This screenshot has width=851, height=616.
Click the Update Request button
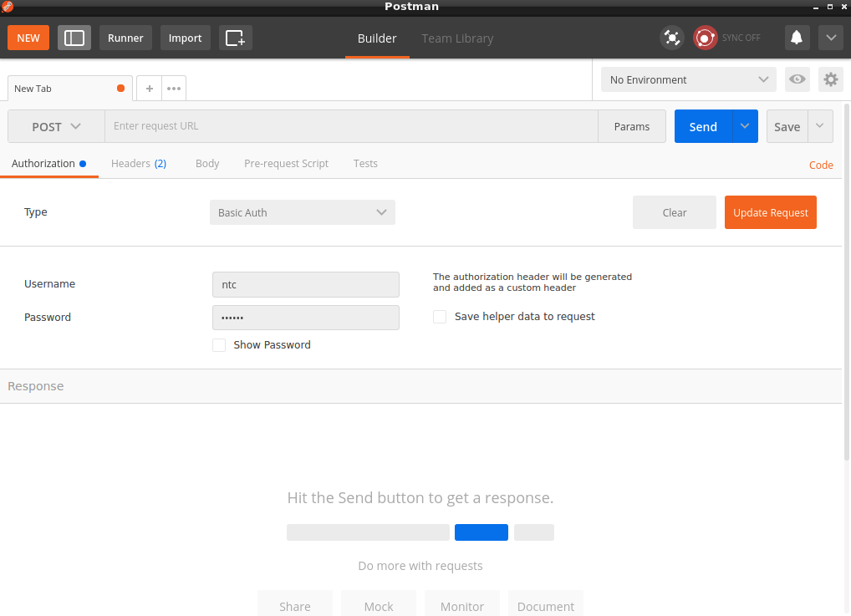click(770, 212)
